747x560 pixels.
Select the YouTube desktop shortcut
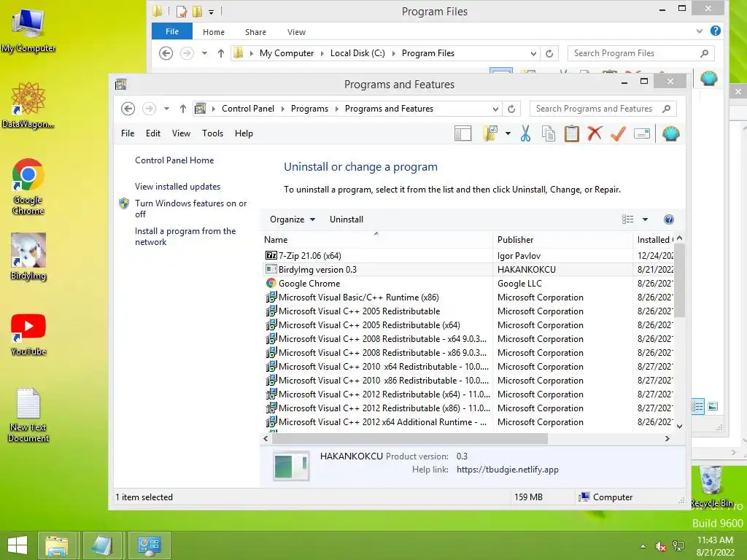tap(28, 335)
